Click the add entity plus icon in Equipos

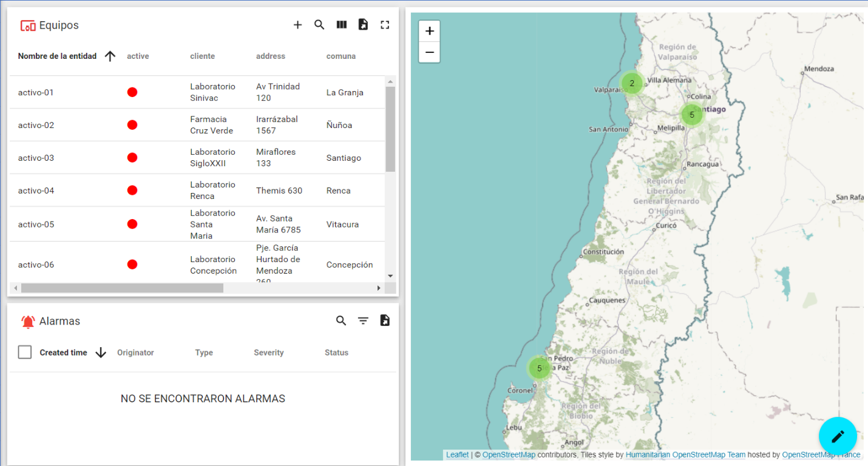(x=297, y=25)
